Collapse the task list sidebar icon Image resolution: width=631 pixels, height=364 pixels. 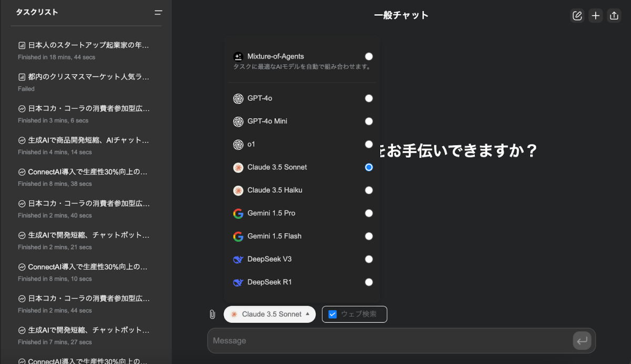click(158, 12)
